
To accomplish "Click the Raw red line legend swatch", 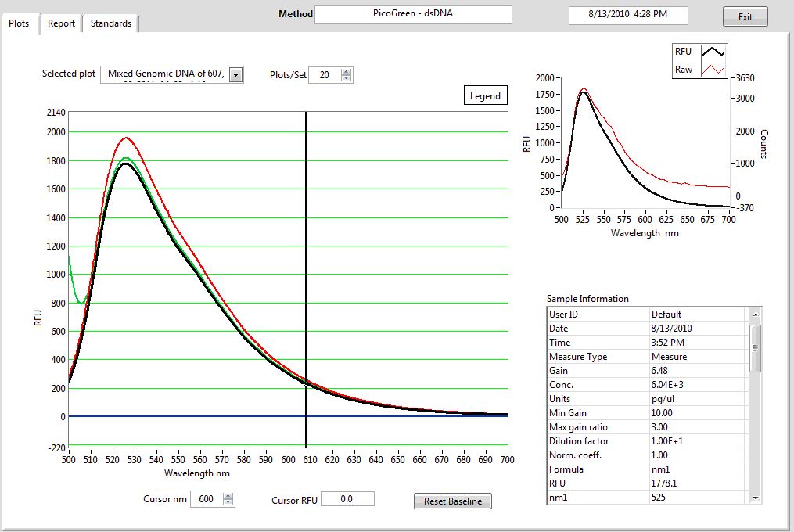I will 713,70.
